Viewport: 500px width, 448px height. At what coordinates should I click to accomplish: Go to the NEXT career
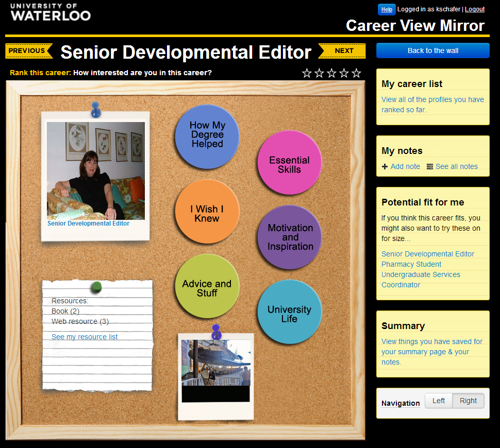point(343,51)
